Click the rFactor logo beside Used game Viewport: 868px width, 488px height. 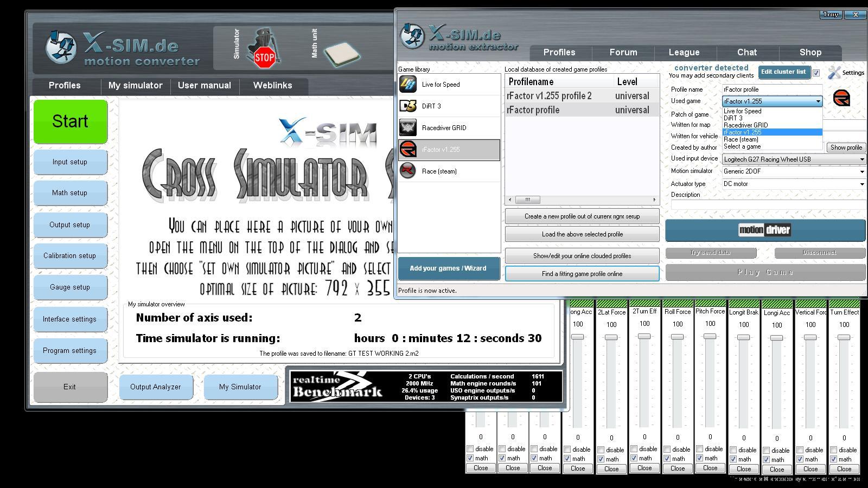(x=841, y=99)
